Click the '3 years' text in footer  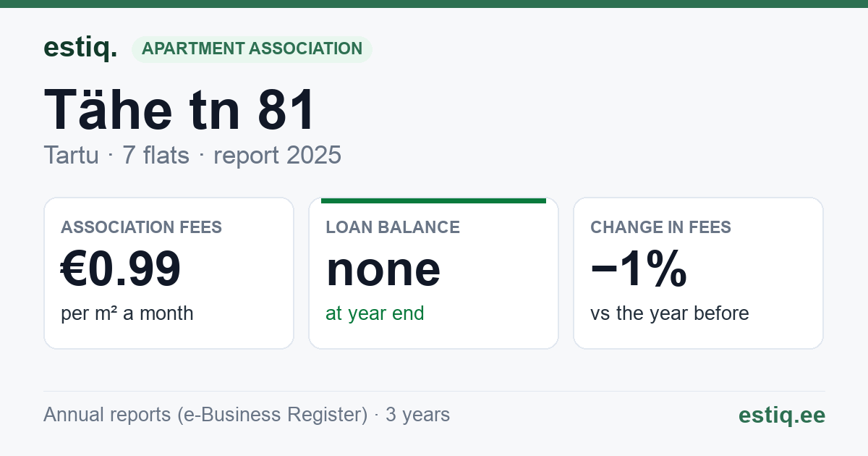tap(417, 415)
